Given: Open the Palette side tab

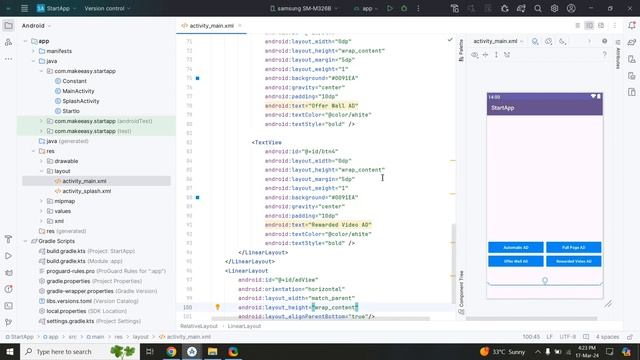Looking at the screenshot, I should pos(461,50).
